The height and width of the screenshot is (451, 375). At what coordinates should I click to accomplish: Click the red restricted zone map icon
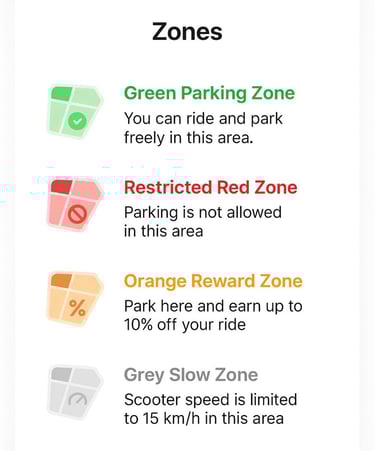75,205
